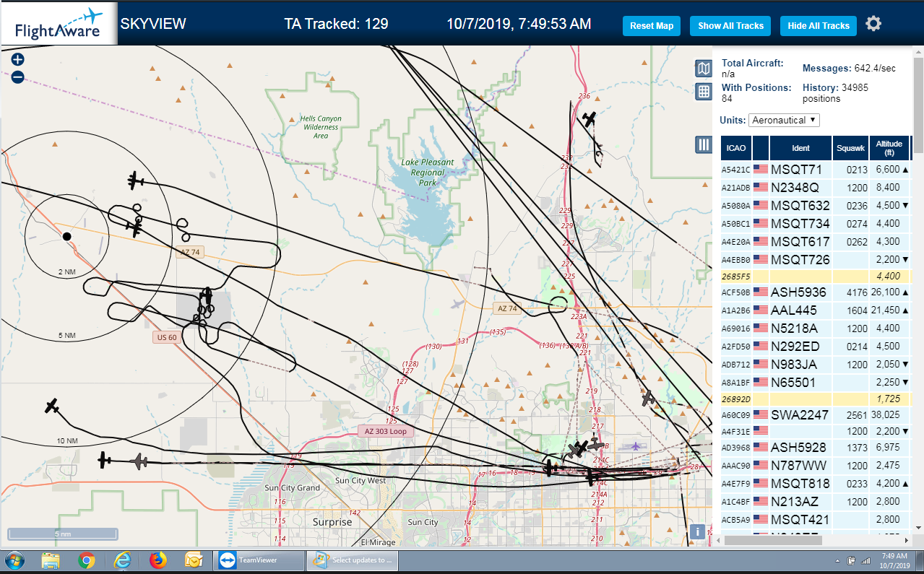Open TeamViewer taskbar window

tap(260, 560)
